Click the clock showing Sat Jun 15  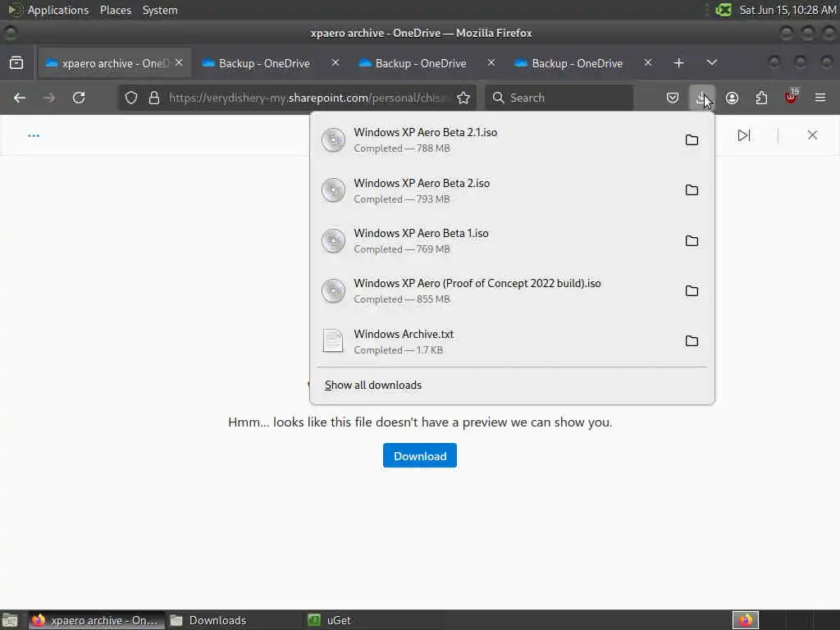pos(787,10)
